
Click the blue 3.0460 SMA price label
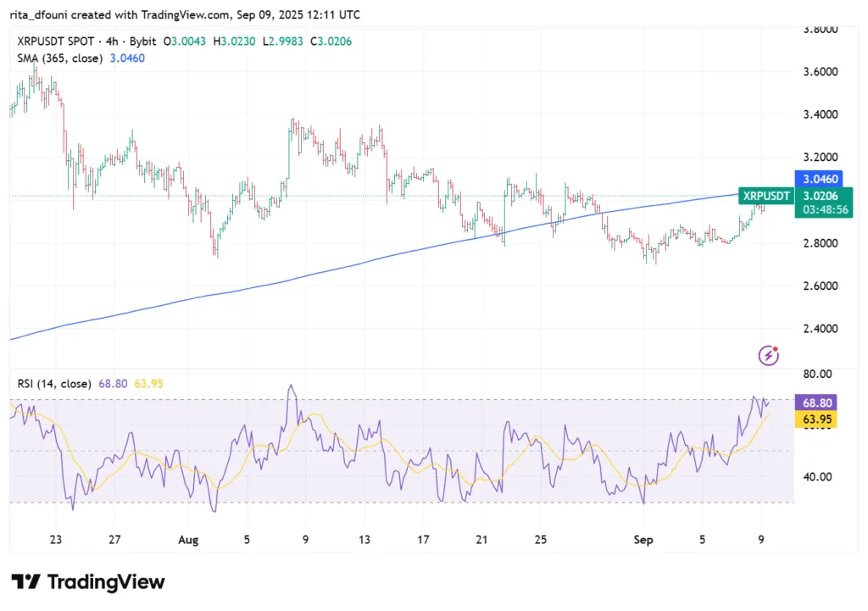[x=819, y=180]
